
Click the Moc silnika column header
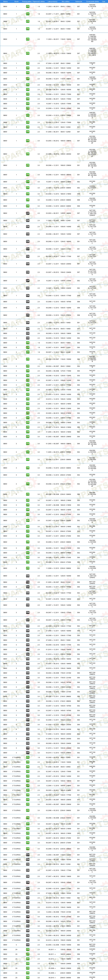pos(65,2)
